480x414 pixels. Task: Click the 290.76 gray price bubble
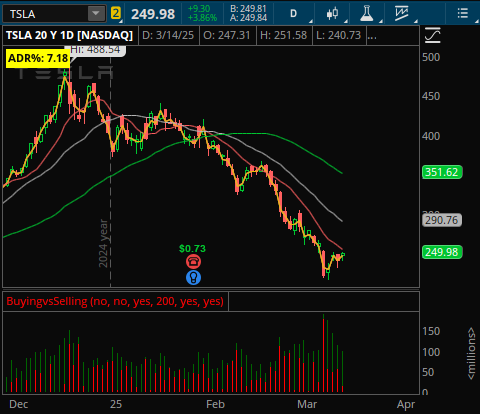pyautogui.click(x=442, y=220)
